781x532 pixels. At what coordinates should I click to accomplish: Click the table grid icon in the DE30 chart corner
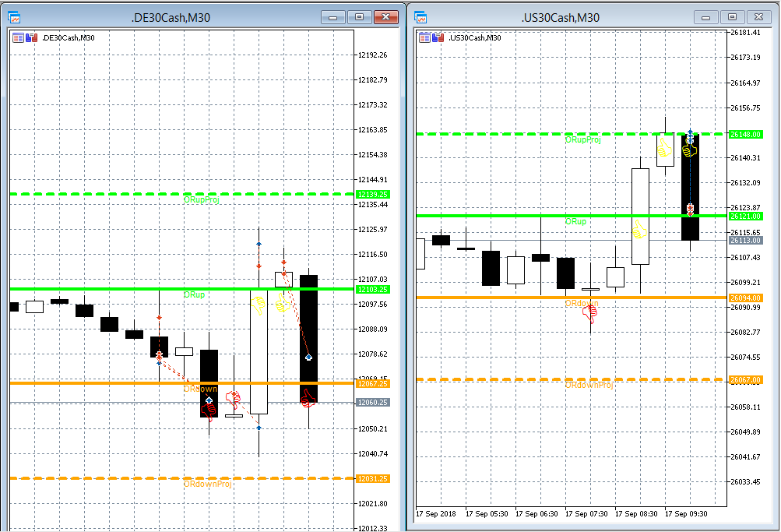pos(18,38)
